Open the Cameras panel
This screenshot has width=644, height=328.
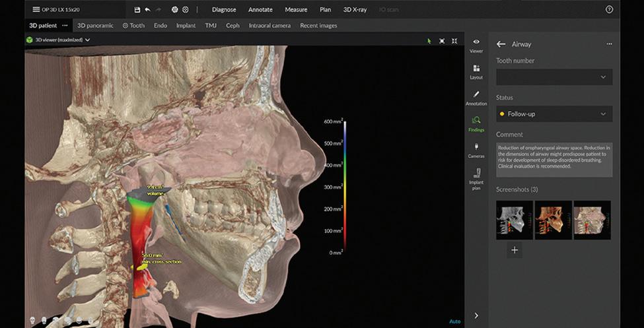click(476, 150)
